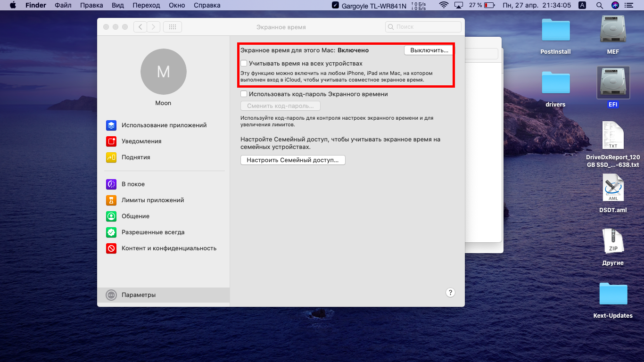Open the Always Allowed checkmark icon

[x=111, y=232]
